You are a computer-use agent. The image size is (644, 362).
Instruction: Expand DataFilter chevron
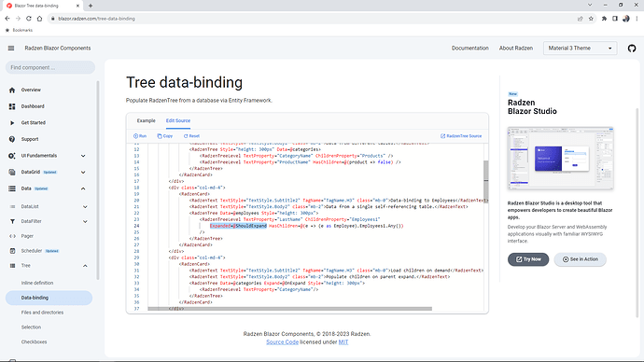point(85,221)
